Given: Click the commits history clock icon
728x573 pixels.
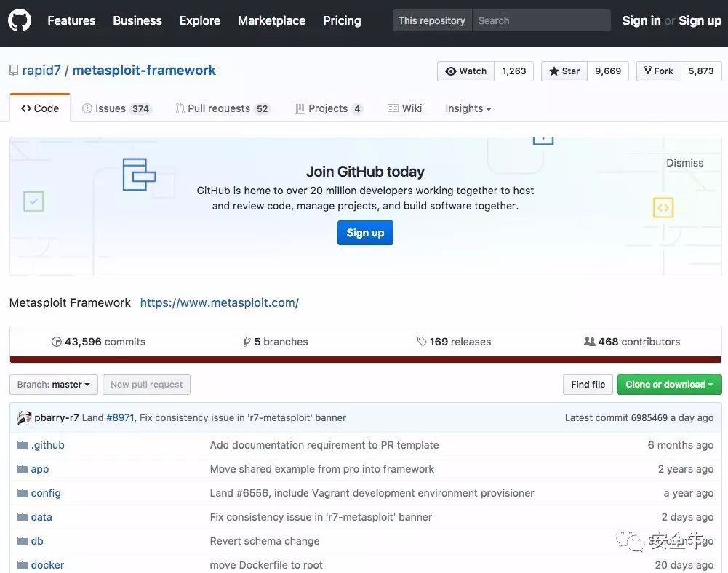Looking at the screenshot, I should 56,342.
